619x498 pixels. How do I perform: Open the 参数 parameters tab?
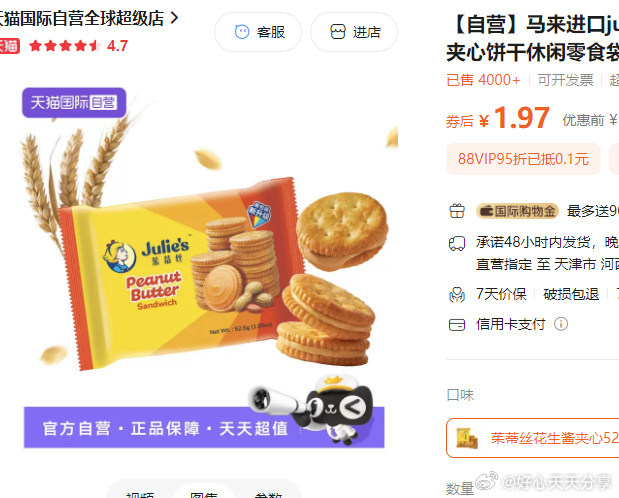coord(268,494)
